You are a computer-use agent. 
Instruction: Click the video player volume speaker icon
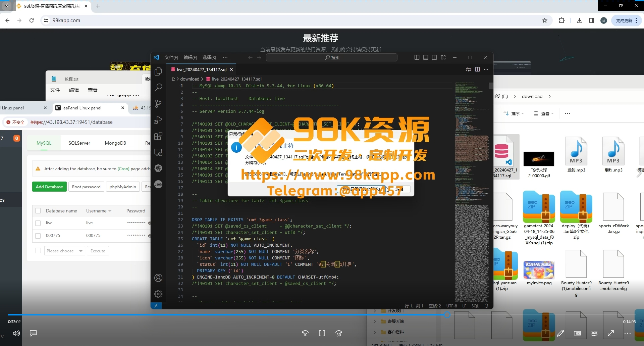(16, 333)
